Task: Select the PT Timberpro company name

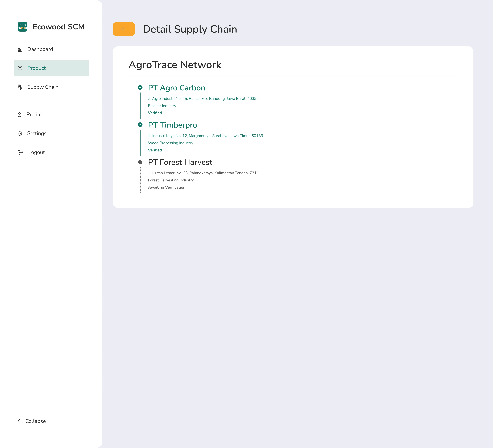Action: [x=172, y=125]
